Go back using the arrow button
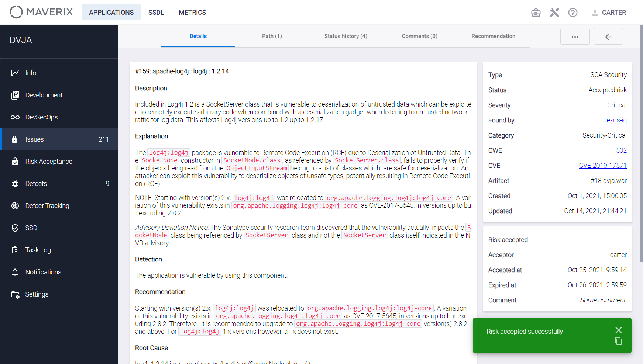Viewport: 643px width, 364px height. pyautogui.click(x=608, y=37)
